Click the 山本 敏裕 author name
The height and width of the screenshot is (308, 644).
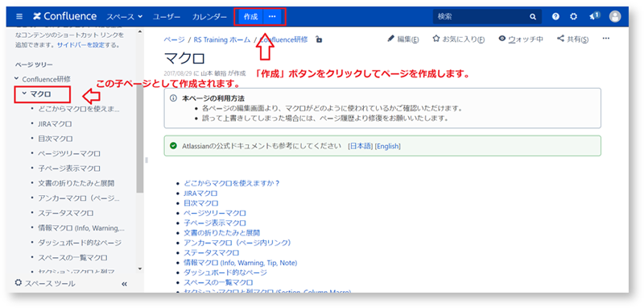[x=213, y=73]
